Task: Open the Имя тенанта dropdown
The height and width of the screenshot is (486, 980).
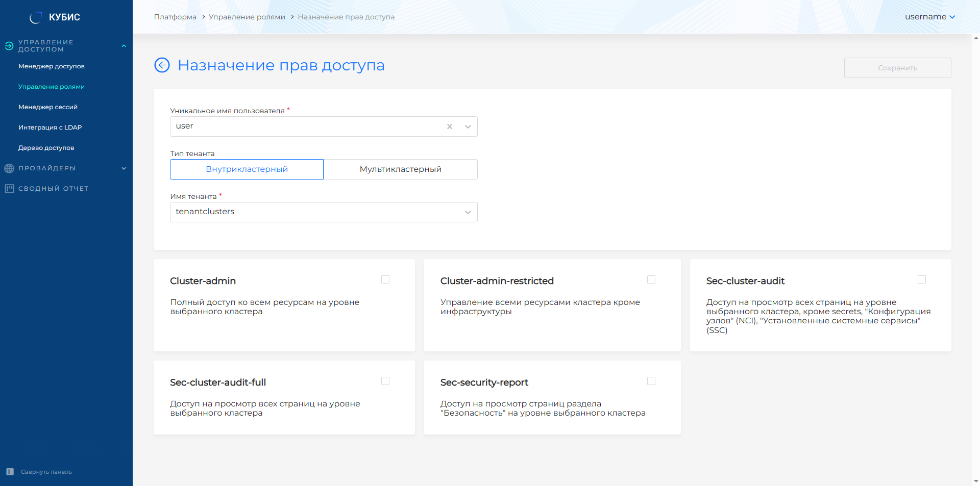Action: point(324,212)
